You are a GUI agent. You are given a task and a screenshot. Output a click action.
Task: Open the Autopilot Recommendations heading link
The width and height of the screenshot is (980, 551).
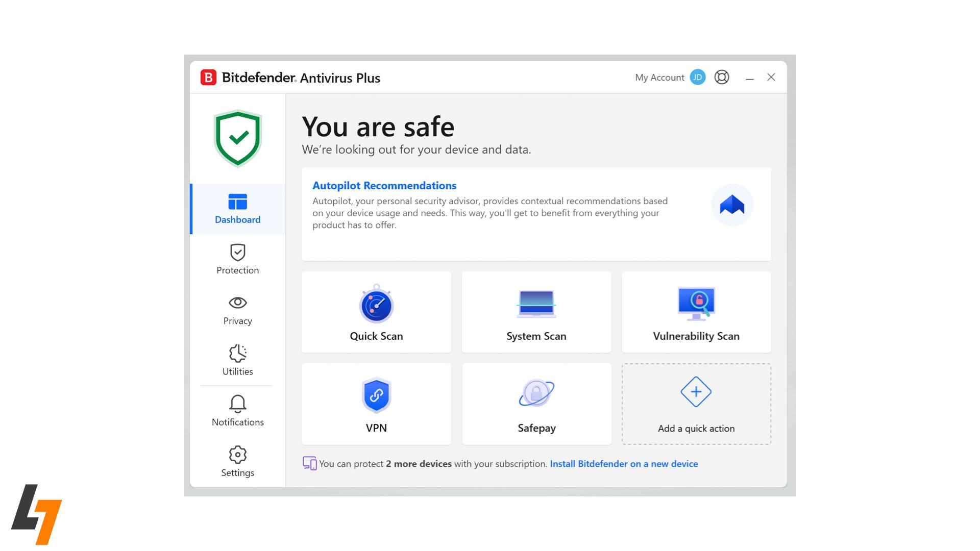click(x=384, y=186)
